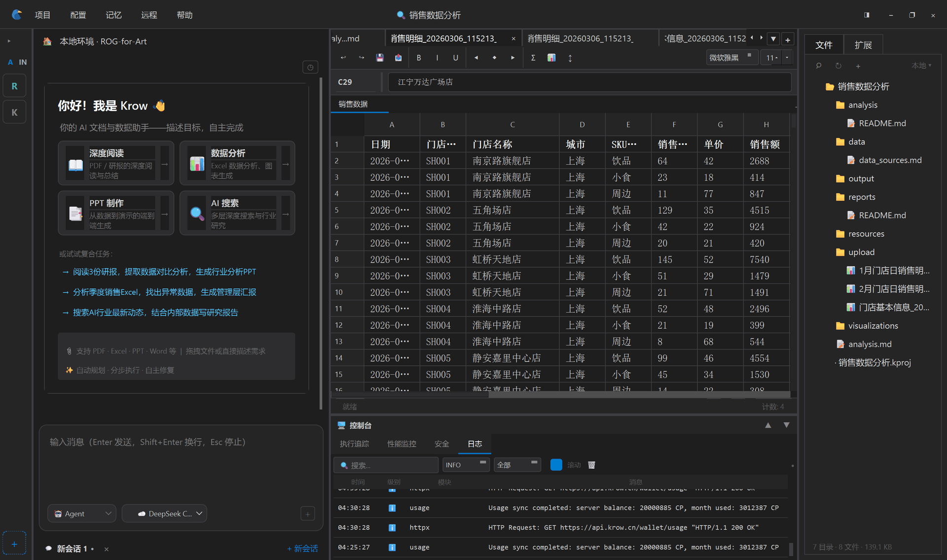Click the save icon in spreadsheet toolbar

tap(380, 58)
